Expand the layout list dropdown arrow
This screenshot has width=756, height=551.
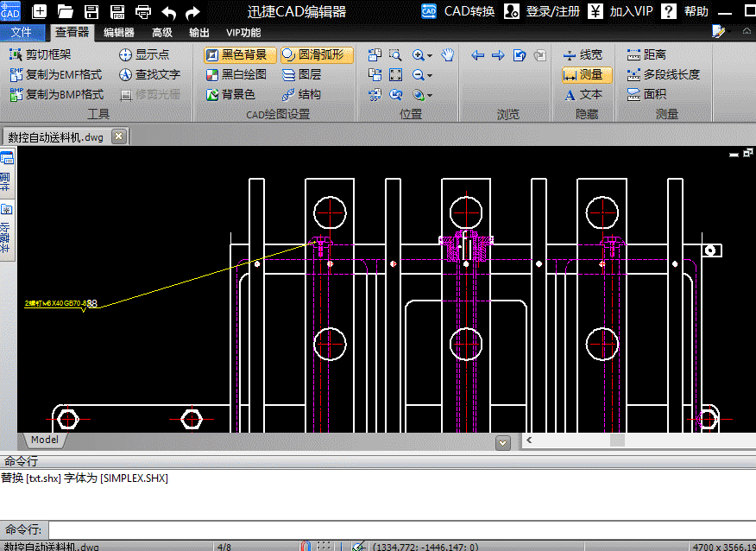coord(503,442)
